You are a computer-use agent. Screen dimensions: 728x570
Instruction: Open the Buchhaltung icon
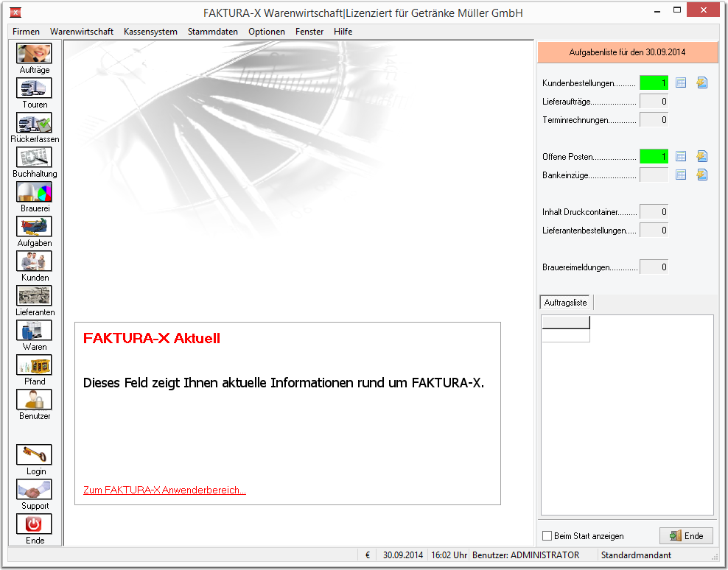point(34,158)
